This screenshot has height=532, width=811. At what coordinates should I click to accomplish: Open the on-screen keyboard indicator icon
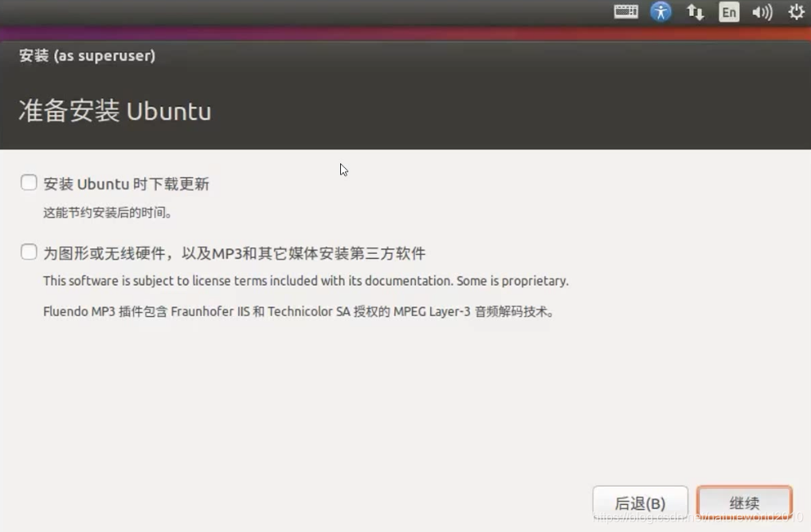click(626, 11)
